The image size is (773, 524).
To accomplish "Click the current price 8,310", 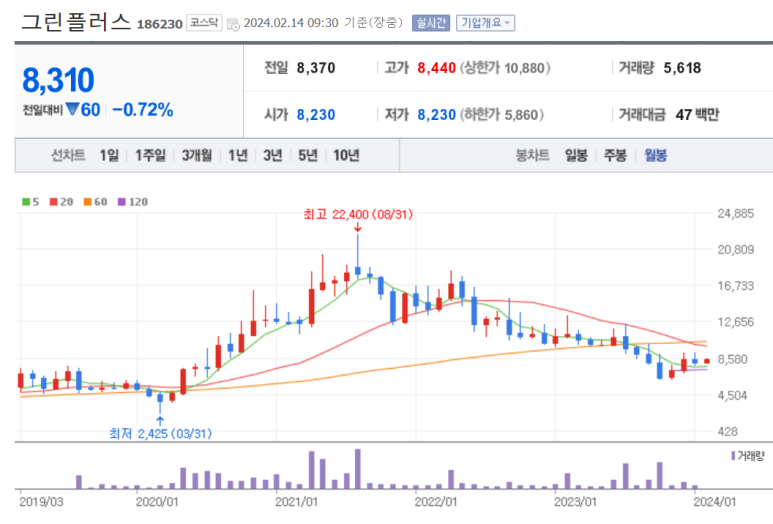I will [x=58, y=80].
